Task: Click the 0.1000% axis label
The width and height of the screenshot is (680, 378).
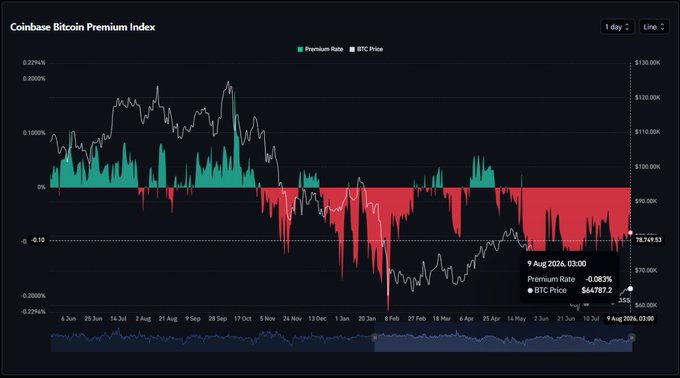Action: 34,133
